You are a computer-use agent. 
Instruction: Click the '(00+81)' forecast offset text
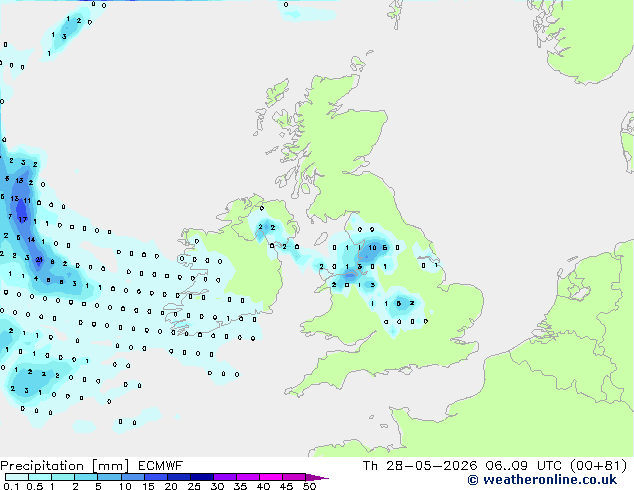598,466
